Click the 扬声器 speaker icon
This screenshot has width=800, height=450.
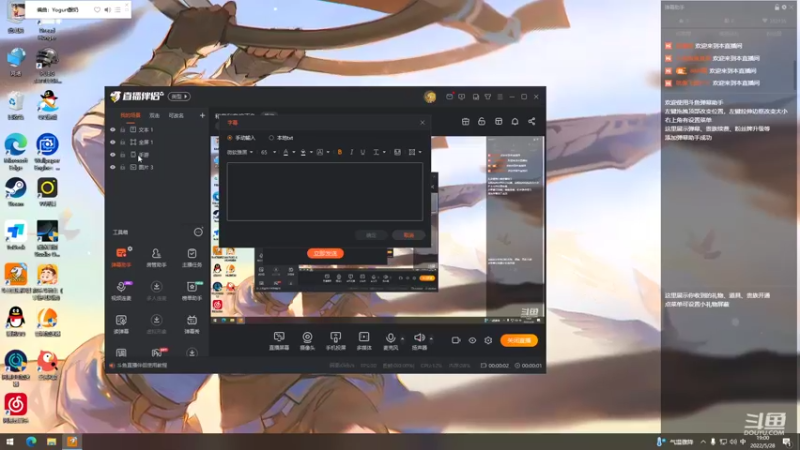[x=419, y=338]
